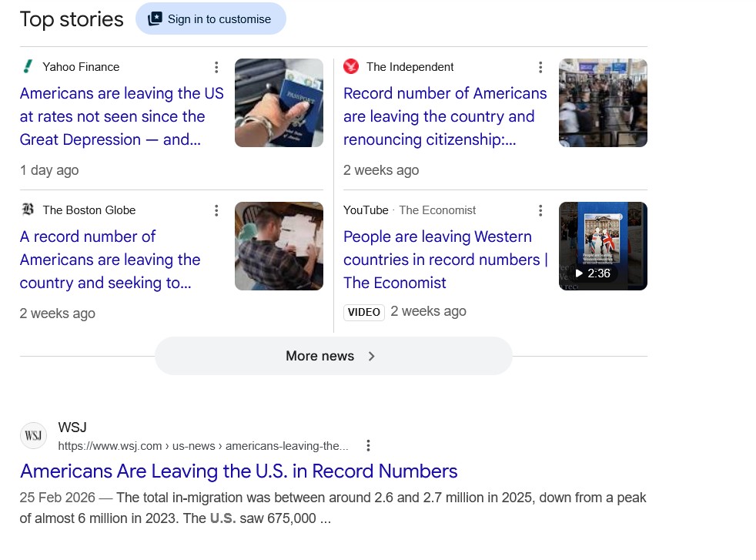Click The Independent red eagle logo
Viewport: 756px width, 560px height.
pos(351,66)
